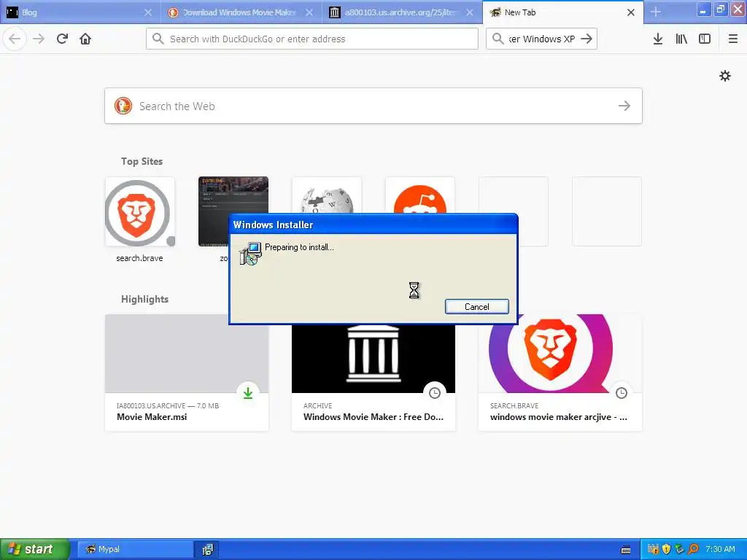Click the Highlights heading
This screenshot has height=560, width=747.
pos(145,299)
